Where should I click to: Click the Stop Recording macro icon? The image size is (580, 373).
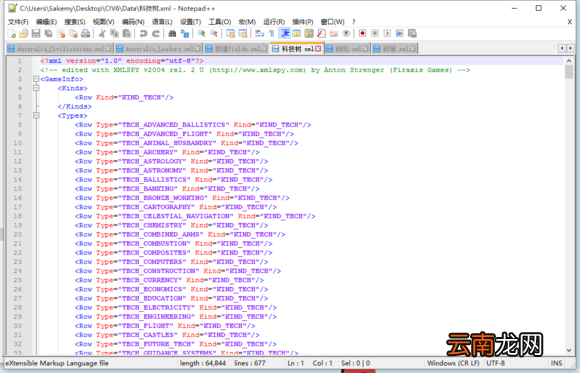375,34
